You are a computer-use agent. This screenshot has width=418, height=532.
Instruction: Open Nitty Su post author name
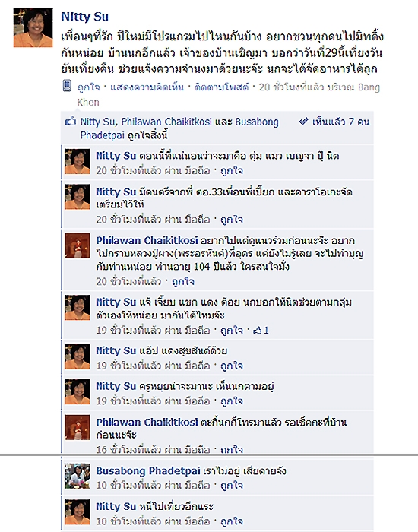pos(85,17)
